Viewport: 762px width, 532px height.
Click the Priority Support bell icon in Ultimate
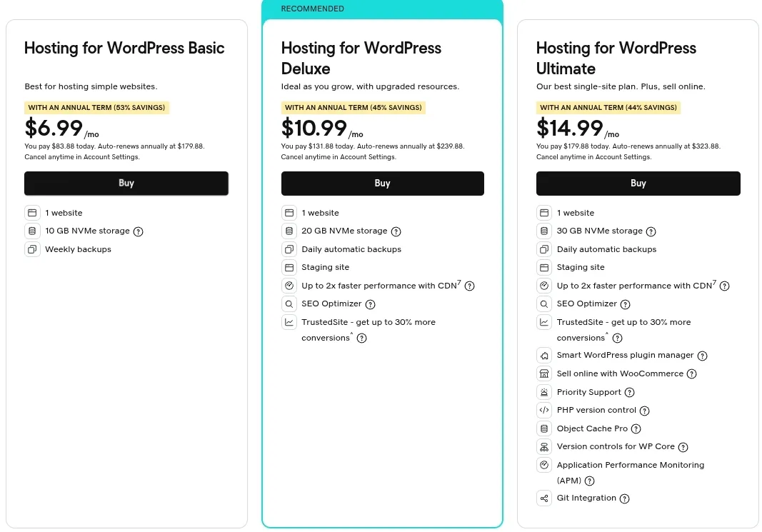pyautogui.click(x=543, y=392)
